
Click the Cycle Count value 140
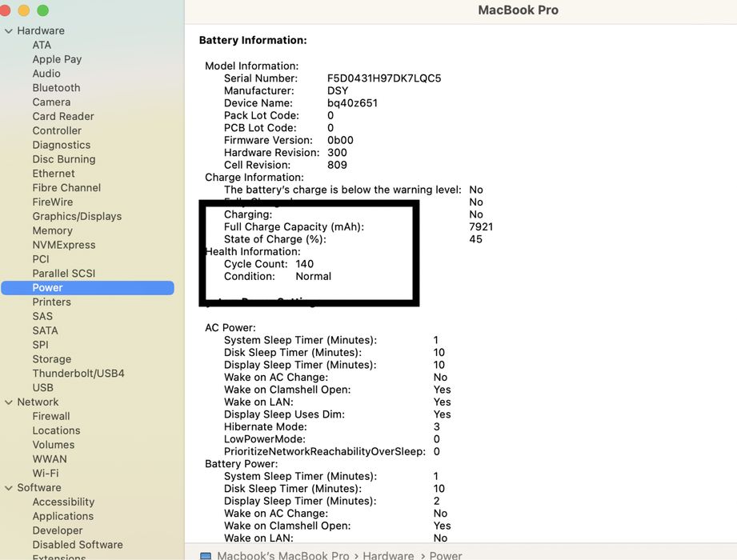tap(305, 264)
